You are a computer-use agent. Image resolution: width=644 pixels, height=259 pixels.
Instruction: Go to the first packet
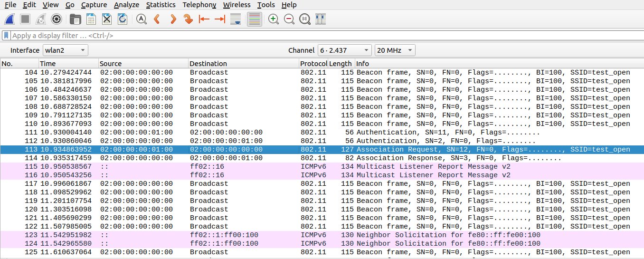click(204, 19)
